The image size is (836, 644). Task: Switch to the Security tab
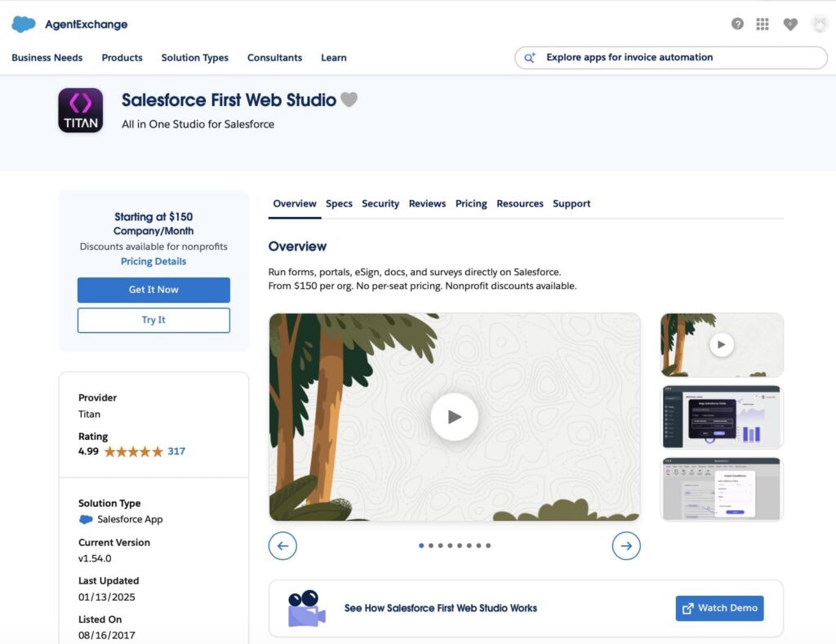380,204
